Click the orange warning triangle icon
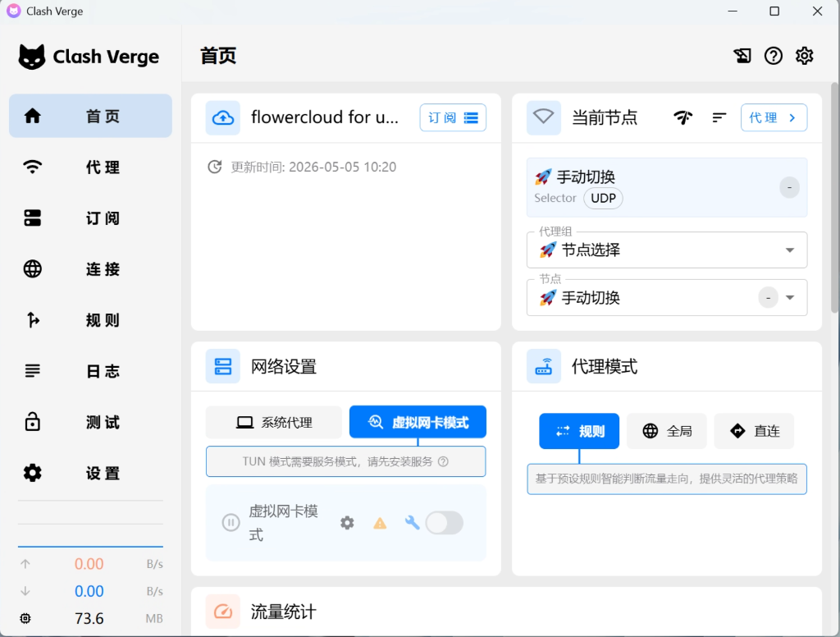Image resolution: width=840 pixels, height=637 pixels. (380, 523)
